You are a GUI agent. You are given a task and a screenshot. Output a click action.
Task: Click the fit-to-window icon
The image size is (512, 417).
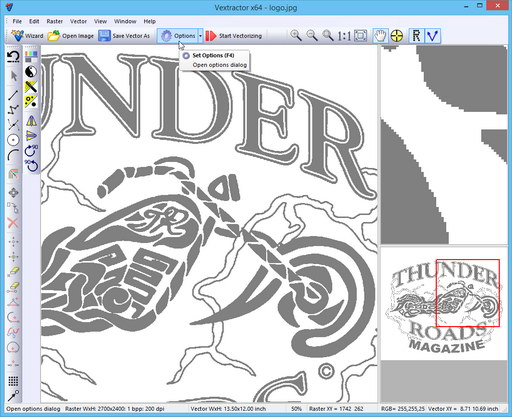[x=361, y=36]
